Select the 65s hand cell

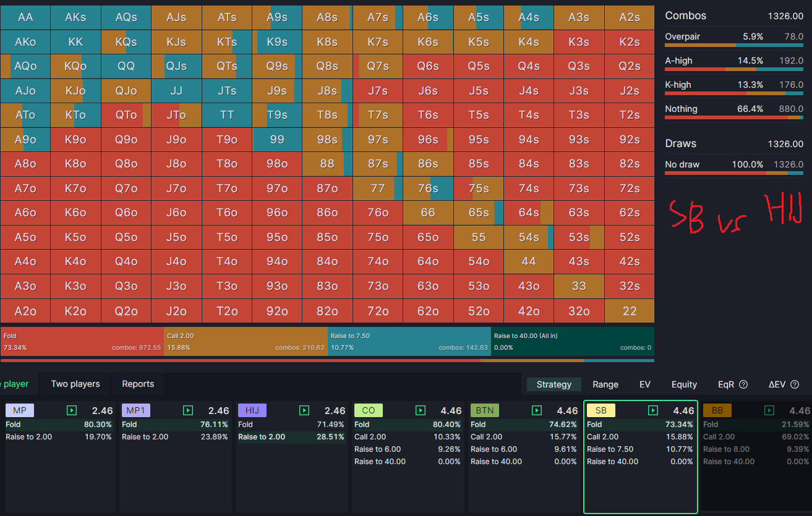pos(479,213)
